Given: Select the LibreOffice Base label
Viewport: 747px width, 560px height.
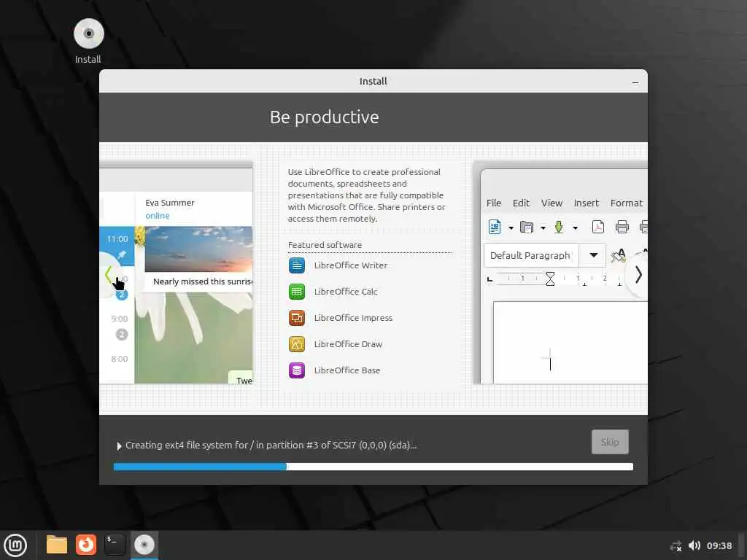Looking at the screenshot, I should click(347, 370).
